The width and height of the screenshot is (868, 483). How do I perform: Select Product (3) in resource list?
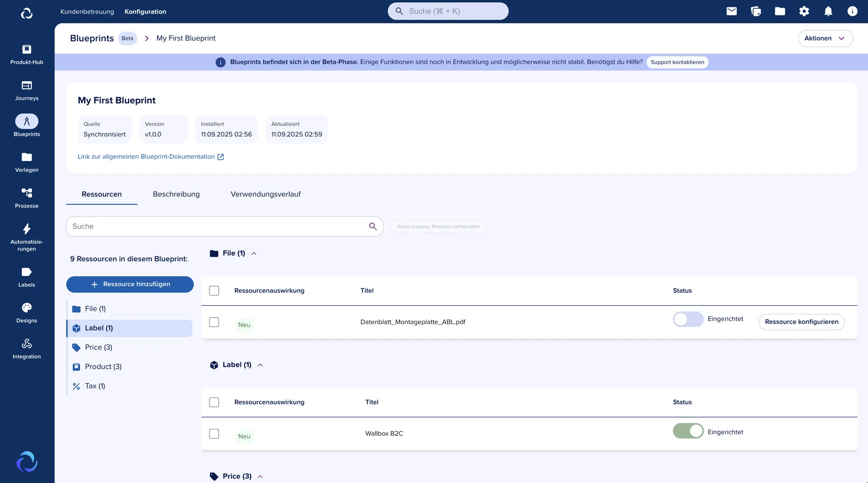130,367
